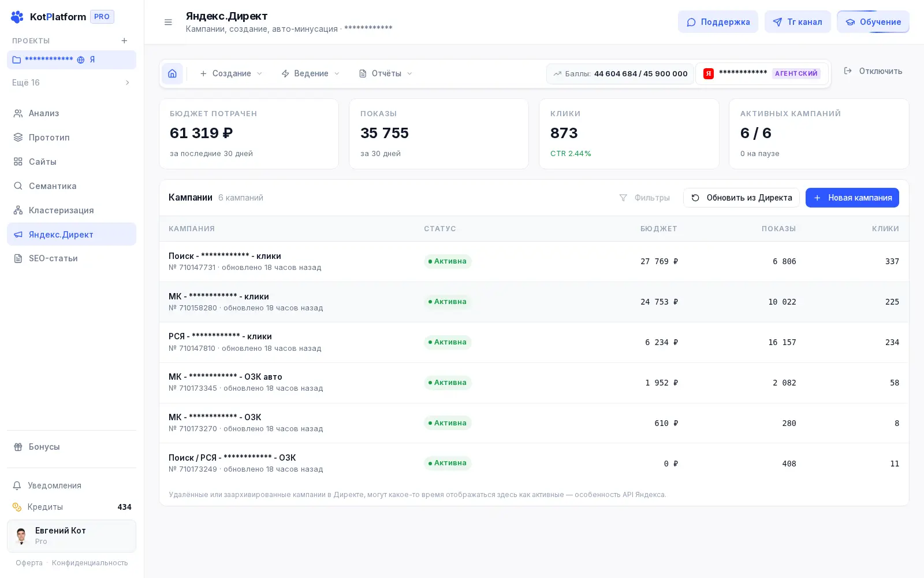924x578 pixels.
Task: Open Уведомления in sidebar
Action: (x=72, y=486)
